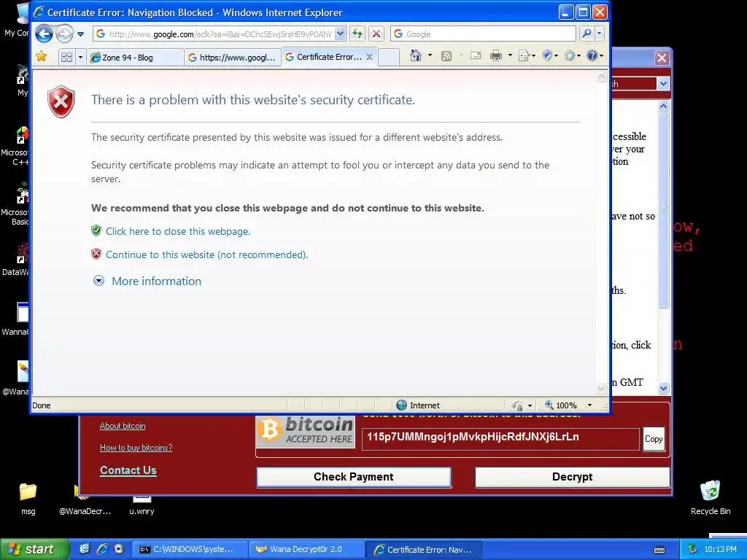Click the IE Forward arrow button
The image size is (747, 560).
tap(64, 34)
